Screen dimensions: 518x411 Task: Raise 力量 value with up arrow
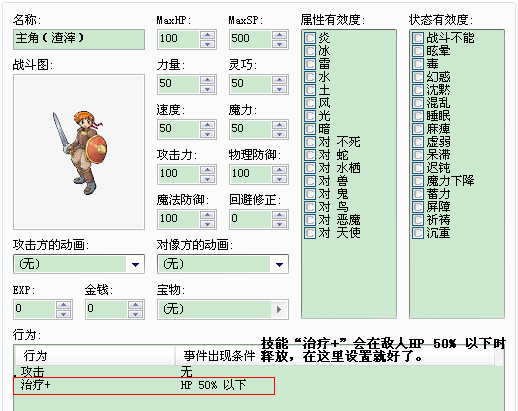(x=208, y=80)
